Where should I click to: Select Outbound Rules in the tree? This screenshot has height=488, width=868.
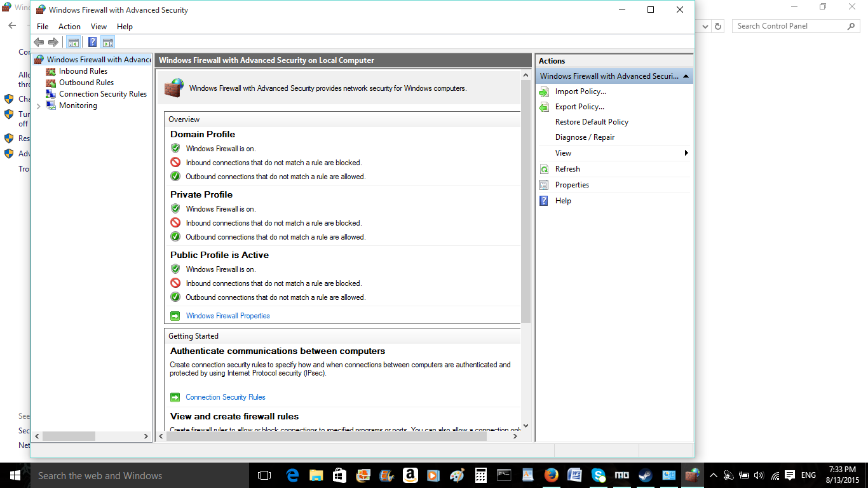point(86,83)
